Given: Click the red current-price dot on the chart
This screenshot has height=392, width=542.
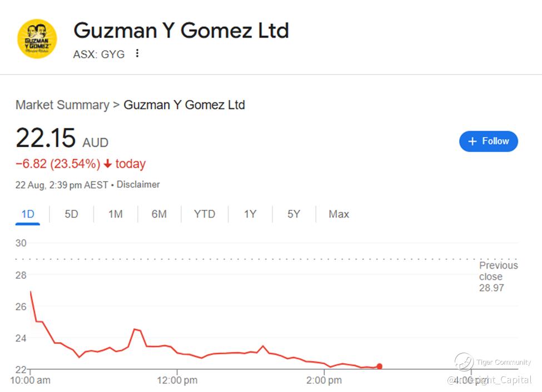Looking at the screenshot, I should (379, 366).
